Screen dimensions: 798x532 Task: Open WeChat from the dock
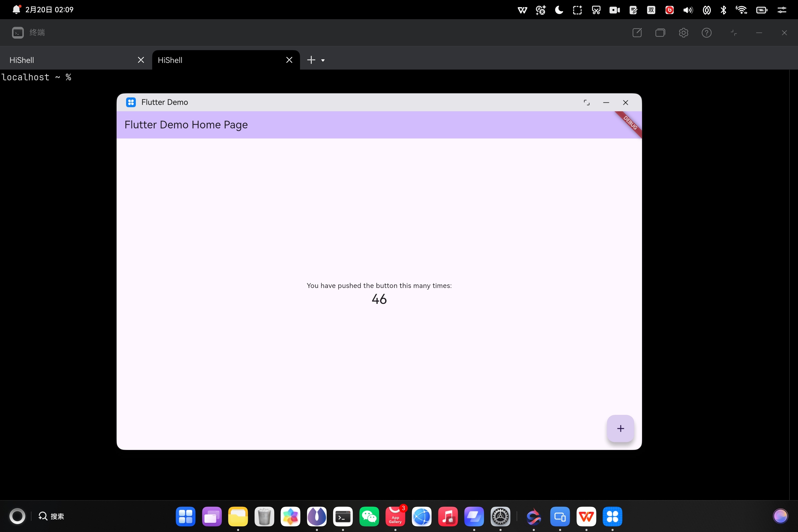[369, 516]
